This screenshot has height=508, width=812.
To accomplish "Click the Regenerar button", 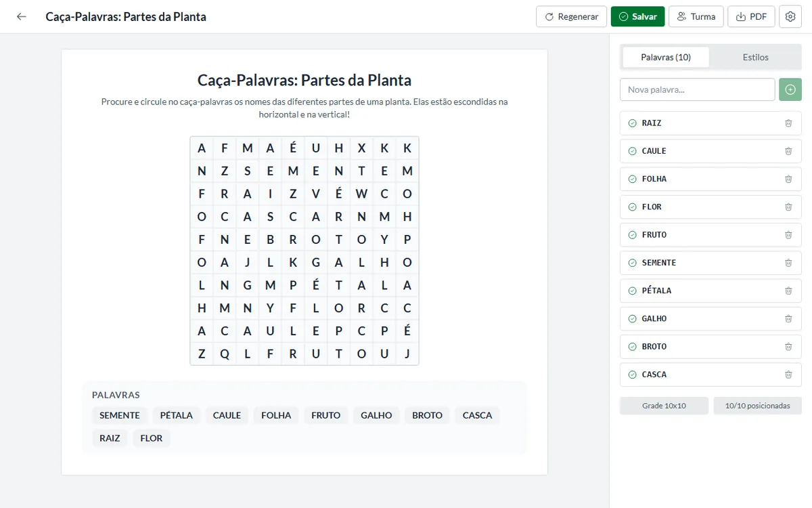I will [x=571, y=17].
